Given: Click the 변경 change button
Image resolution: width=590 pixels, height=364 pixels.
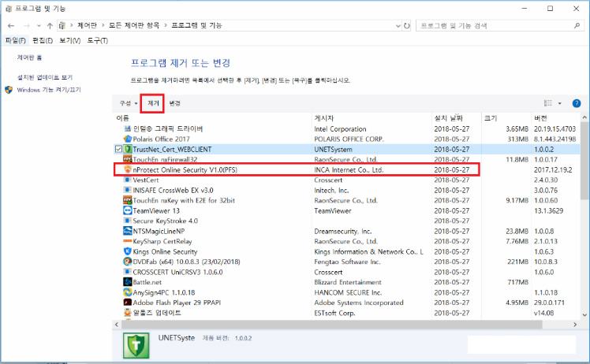Looking at the screenshot, I should [174, 103].
